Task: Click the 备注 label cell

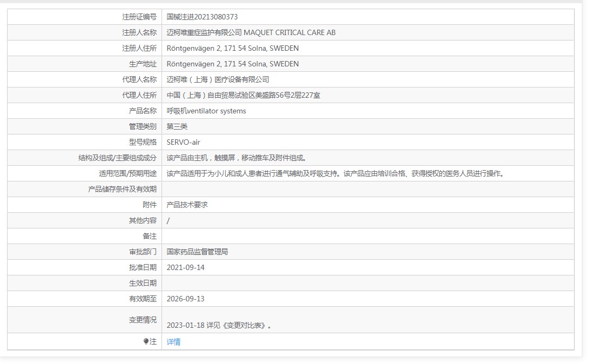Action: click(84, 236)
